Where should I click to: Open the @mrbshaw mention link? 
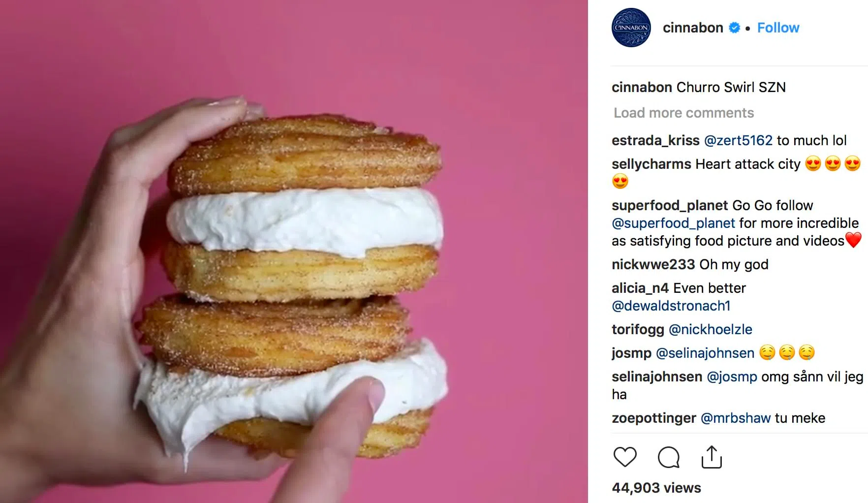(x=735, y=418)
